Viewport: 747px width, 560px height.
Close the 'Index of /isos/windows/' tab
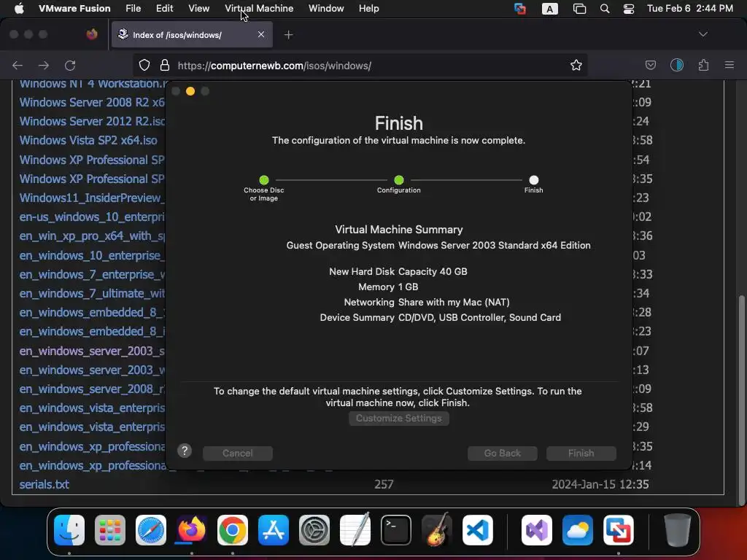(261, 34)
